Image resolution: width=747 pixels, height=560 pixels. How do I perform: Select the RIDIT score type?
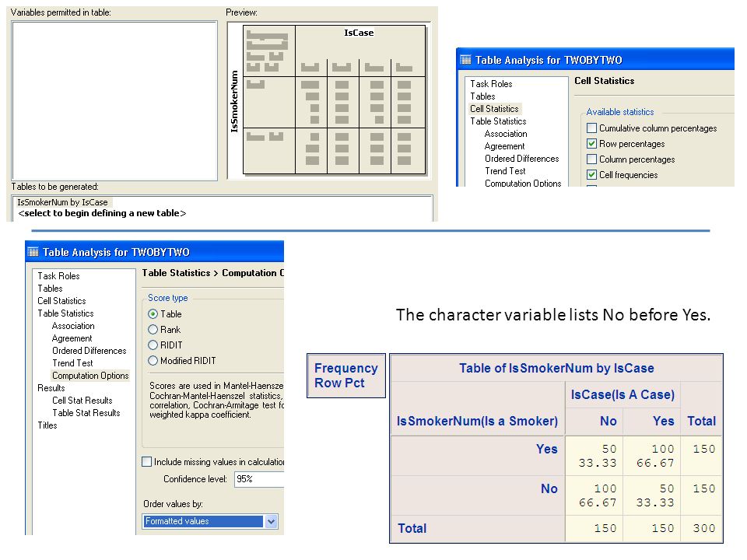153,345
